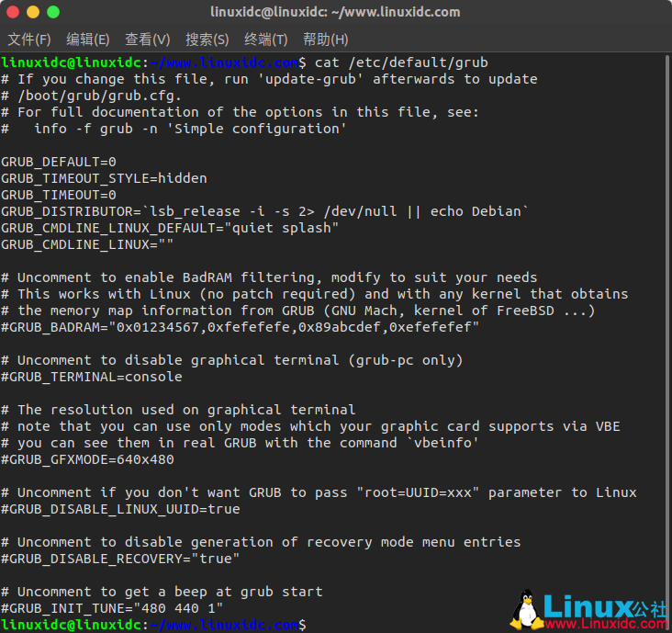Click the comment about "root=UUID=xxx" parameter
Screen dimensions: 672x633
tap(319, 492)
